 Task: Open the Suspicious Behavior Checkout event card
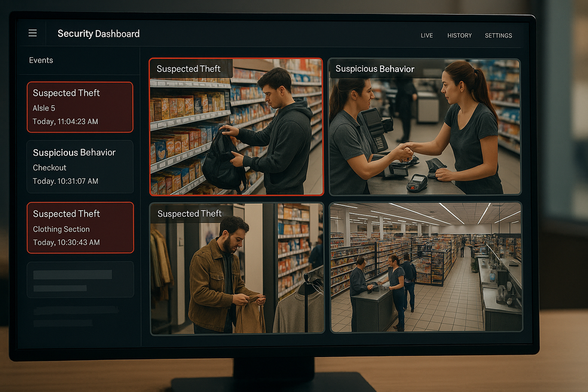click(80, 166)
